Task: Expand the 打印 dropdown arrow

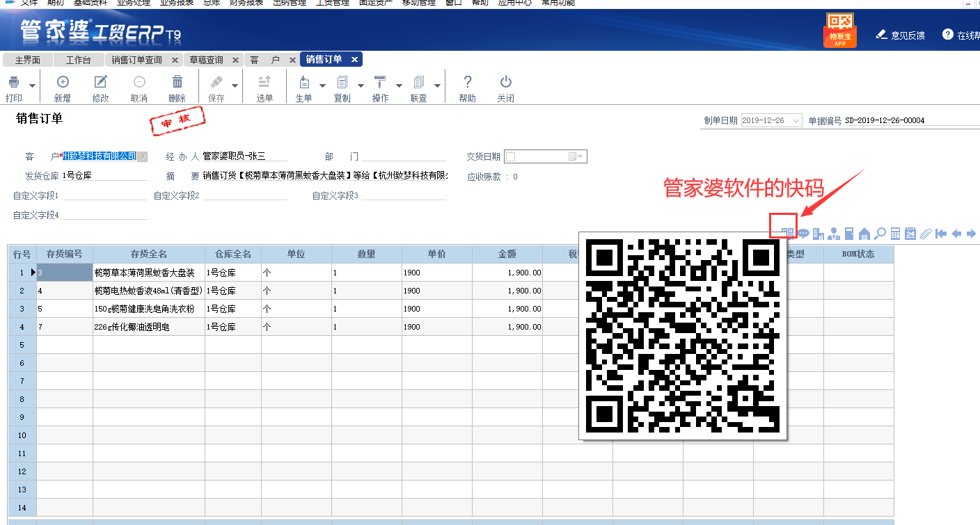Action: (33, 85)
